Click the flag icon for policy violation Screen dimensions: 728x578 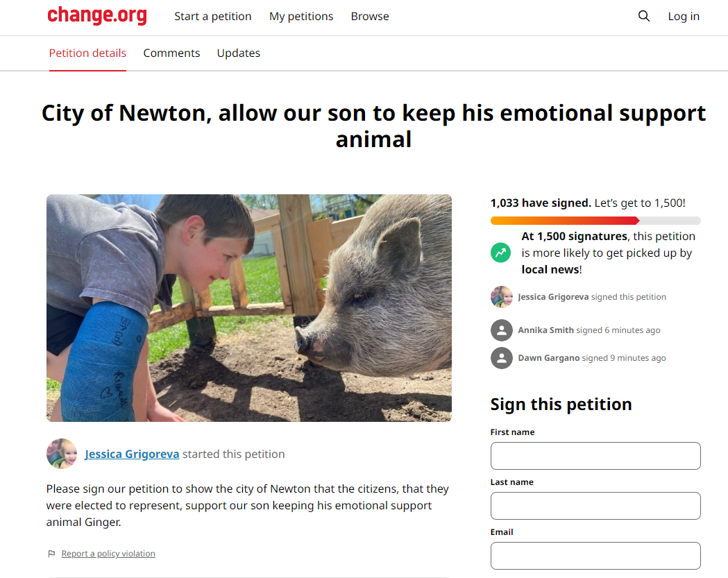51,554
